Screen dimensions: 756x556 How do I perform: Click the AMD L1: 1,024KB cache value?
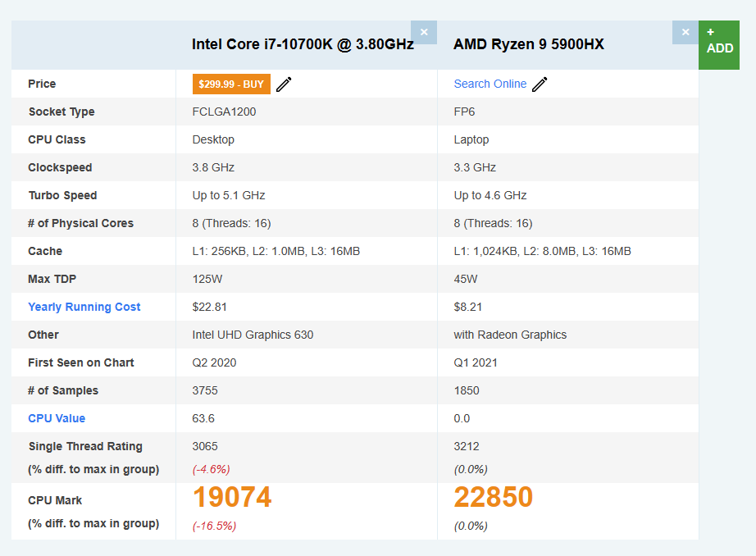click(x=542, y=251)
